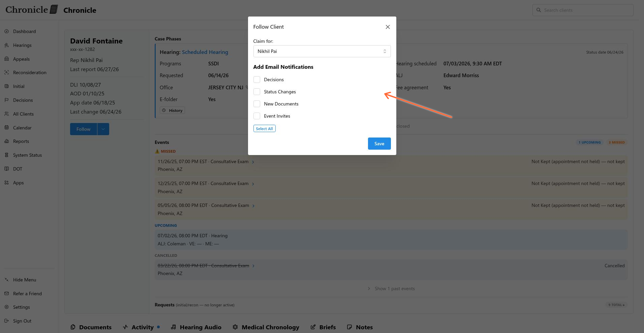
Task: Click the Reports chart icon
Action: tap(7, 141)
